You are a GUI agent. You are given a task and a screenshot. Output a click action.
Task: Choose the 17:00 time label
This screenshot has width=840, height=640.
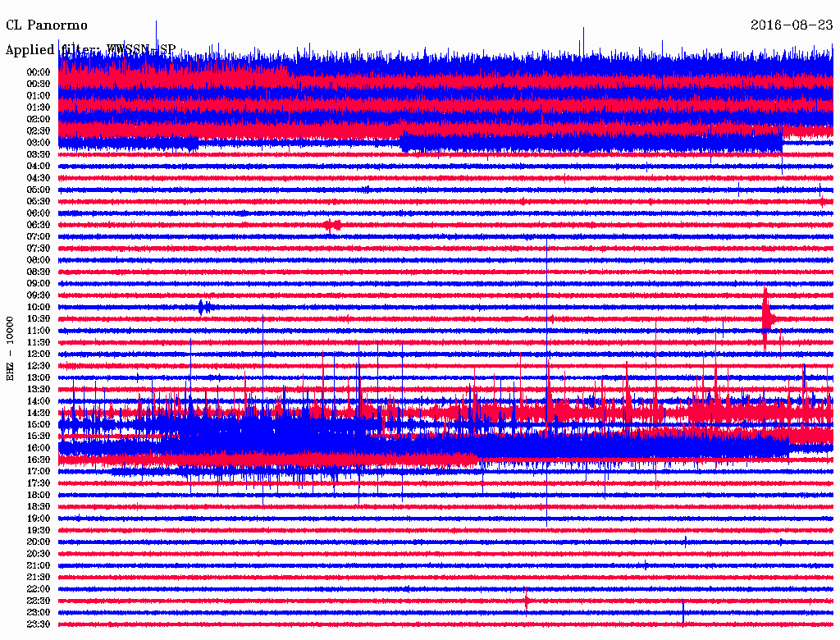38,472
